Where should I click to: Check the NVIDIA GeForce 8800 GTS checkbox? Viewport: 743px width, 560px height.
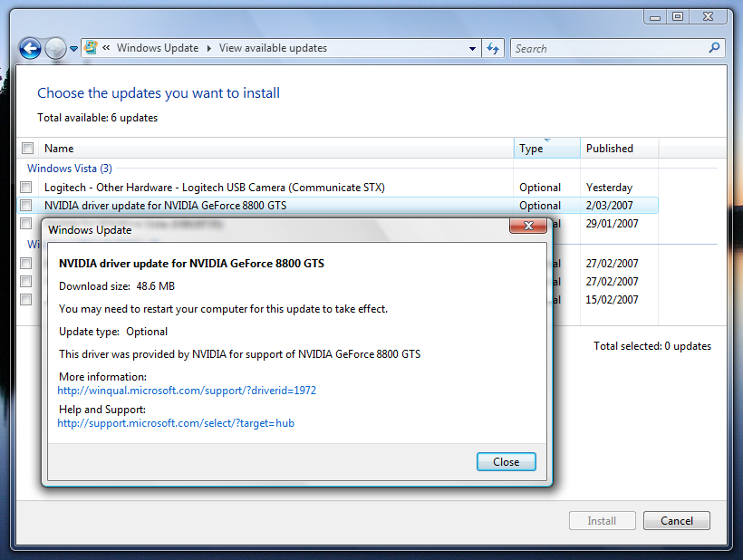pyautogui.click(x=26, y=205)
